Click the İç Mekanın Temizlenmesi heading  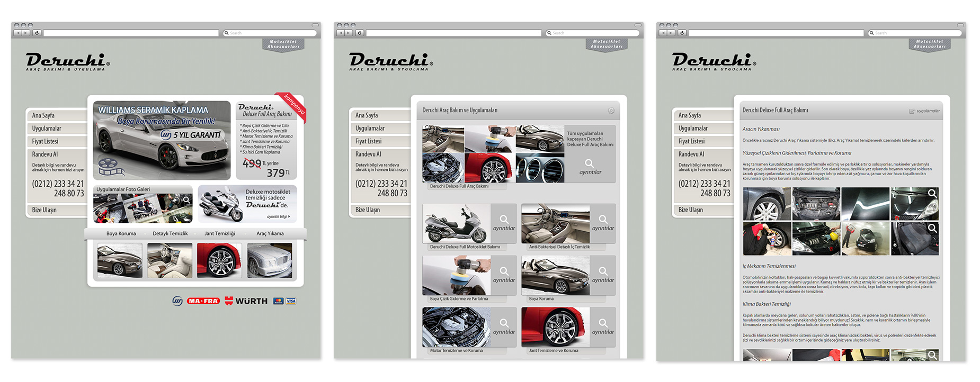(x=769, y=266)
